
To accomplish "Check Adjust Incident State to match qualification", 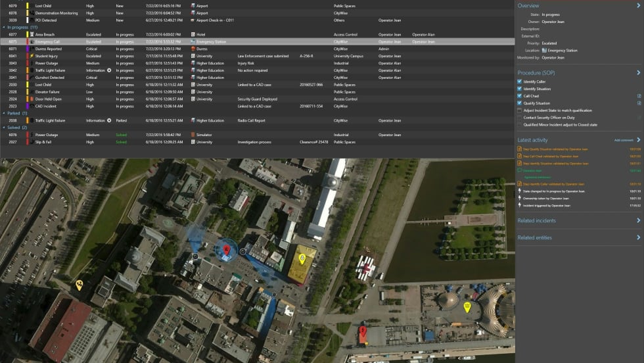I will click(x=520, y=110).
